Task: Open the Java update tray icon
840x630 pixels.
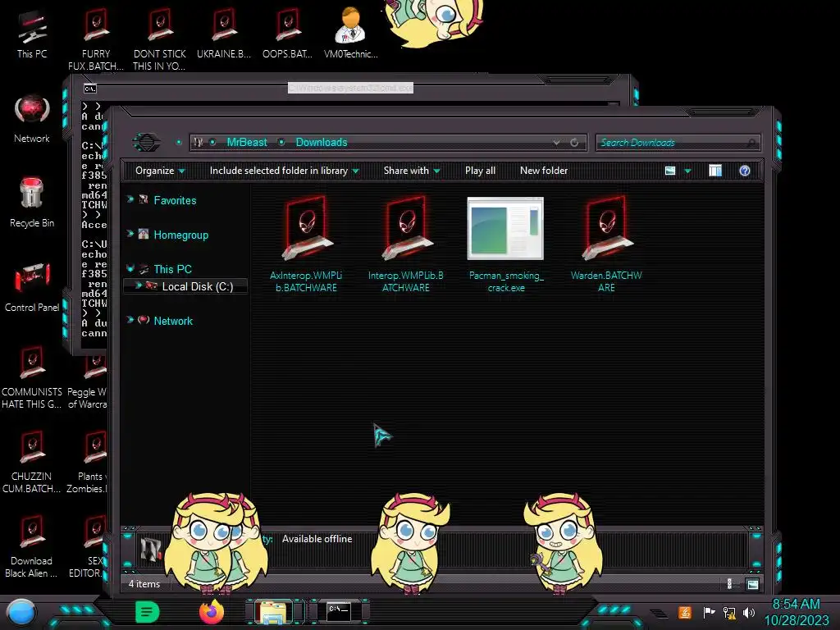Action: (685, 612)
